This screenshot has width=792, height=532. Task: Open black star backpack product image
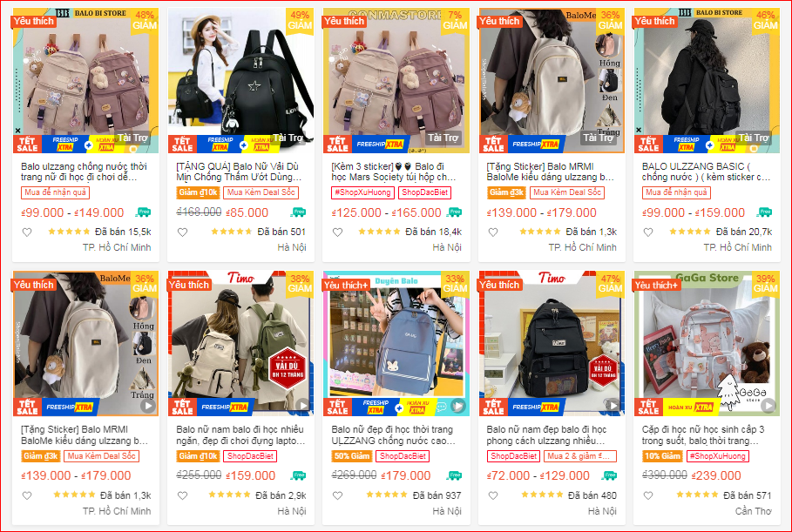pos(241,81)
